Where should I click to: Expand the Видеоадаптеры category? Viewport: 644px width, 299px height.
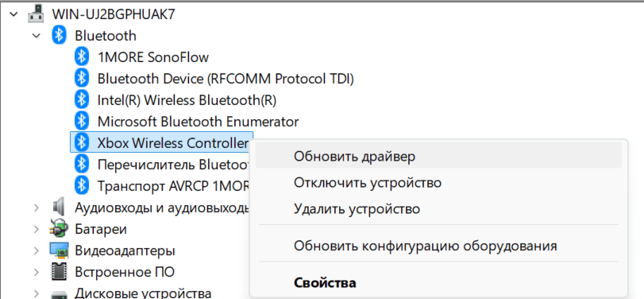(x=37, y=250)
